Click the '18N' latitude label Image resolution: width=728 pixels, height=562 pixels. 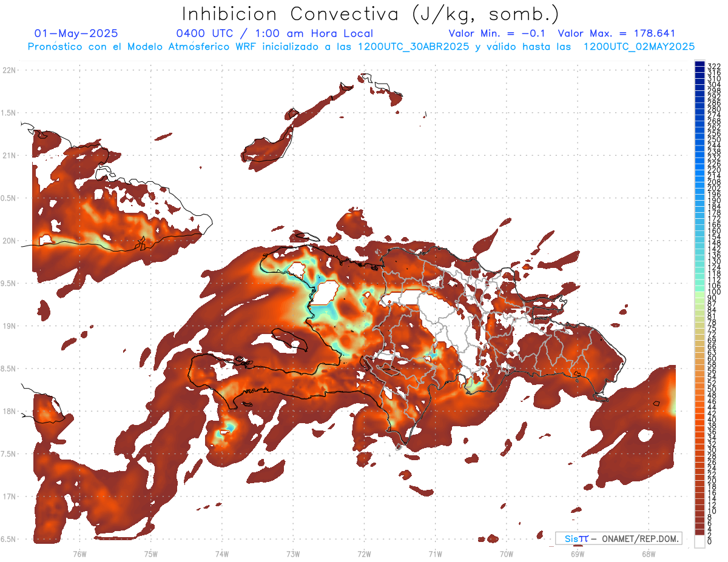click(x=10, y=412)
